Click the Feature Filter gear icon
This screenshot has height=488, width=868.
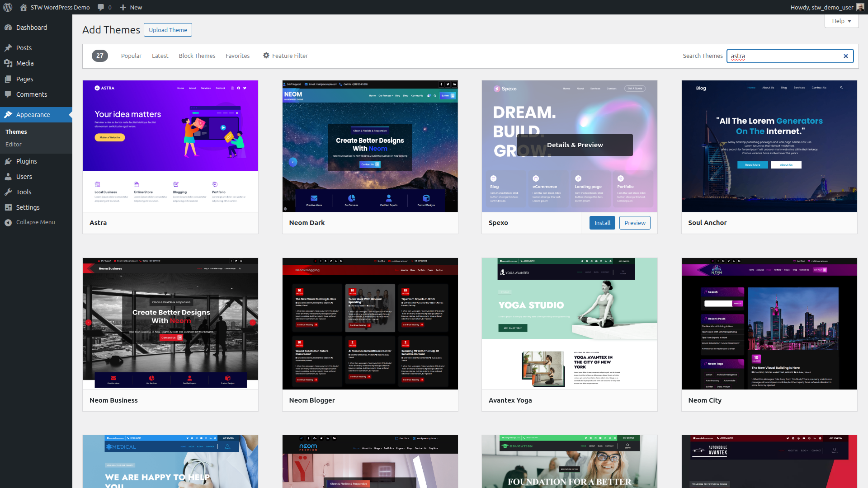click(266, 56)
